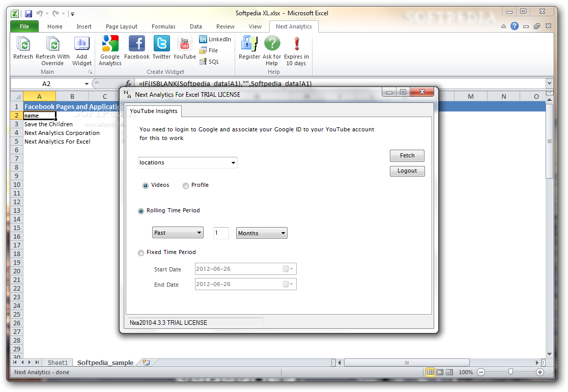568x392 pixels.
Task: Open the End Date calendar picker
Action: click(289, 284)
